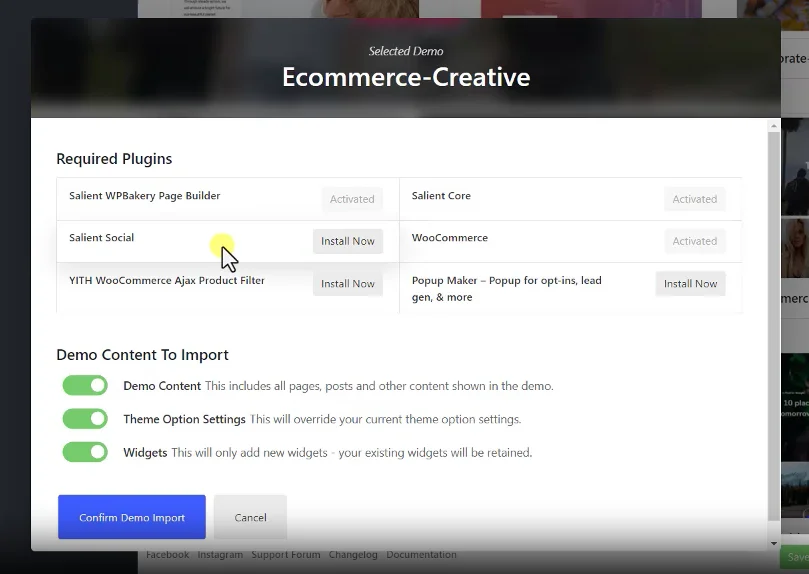Screen dimensions: 809x574
Task: Click the 'Ecommerce-Creative' demo title
Action: [x=406, y=77]
